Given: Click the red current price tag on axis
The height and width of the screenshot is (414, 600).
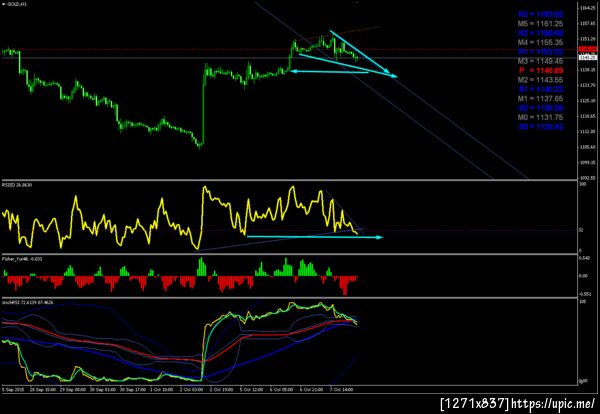Looking at the screenshot, I should (588, 49).
